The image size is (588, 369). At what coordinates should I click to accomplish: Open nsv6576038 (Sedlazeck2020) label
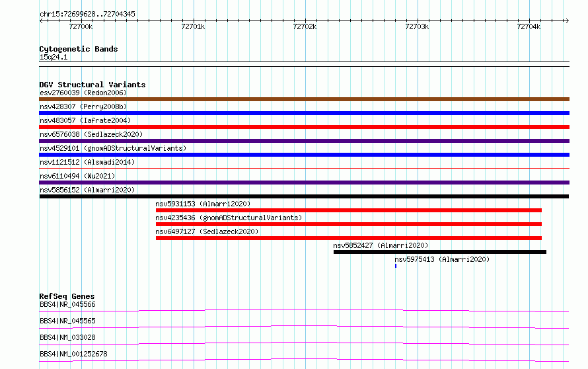point(91,134)
